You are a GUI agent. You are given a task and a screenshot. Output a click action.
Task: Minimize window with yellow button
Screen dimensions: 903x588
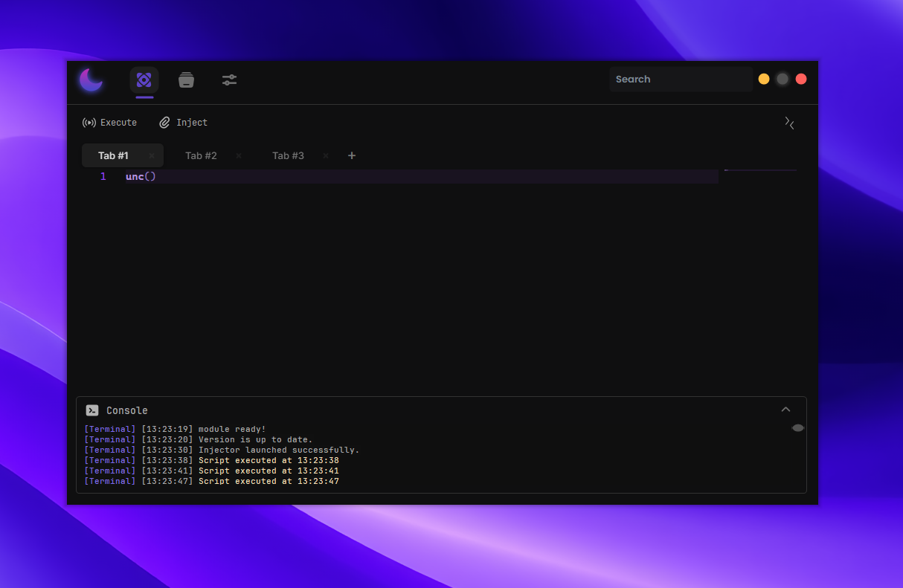tap(764, 79)
